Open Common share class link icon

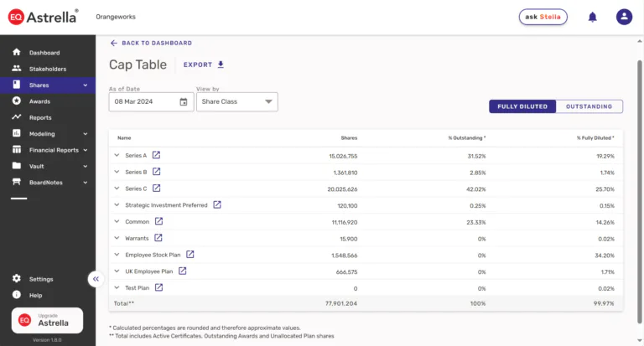click(159, 221)
